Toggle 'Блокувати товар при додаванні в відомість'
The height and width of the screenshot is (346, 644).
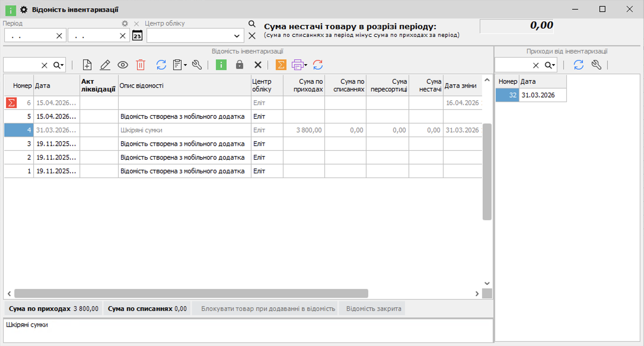(x=268, y=309)
